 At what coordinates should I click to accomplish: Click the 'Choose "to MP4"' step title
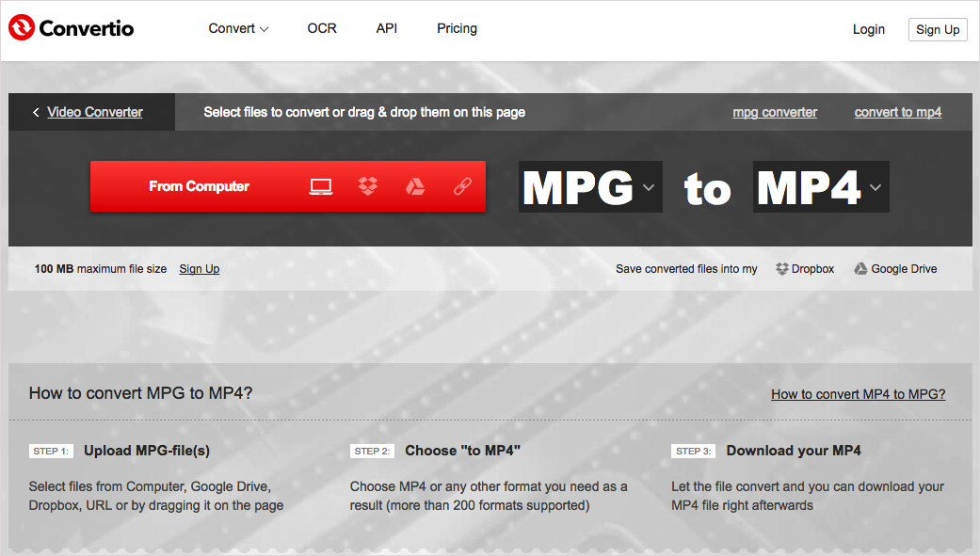[462, 451]
